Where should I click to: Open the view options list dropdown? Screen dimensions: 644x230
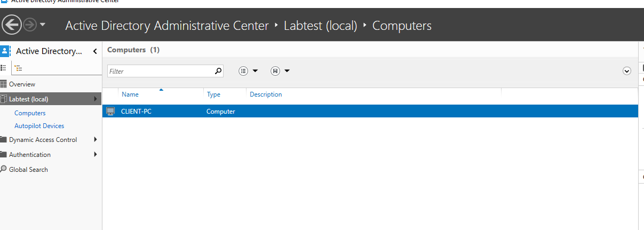(248, 71)
